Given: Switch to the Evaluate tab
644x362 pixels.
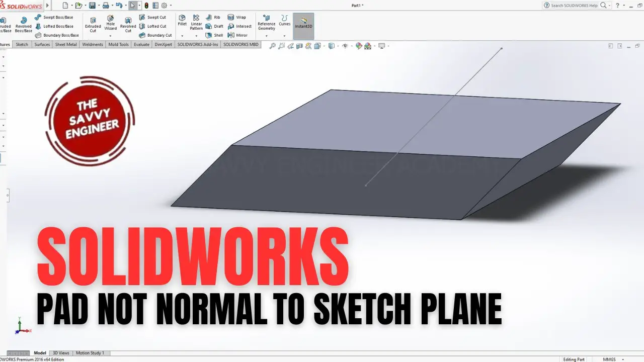Looking at the screenshot, I should 141,44.
